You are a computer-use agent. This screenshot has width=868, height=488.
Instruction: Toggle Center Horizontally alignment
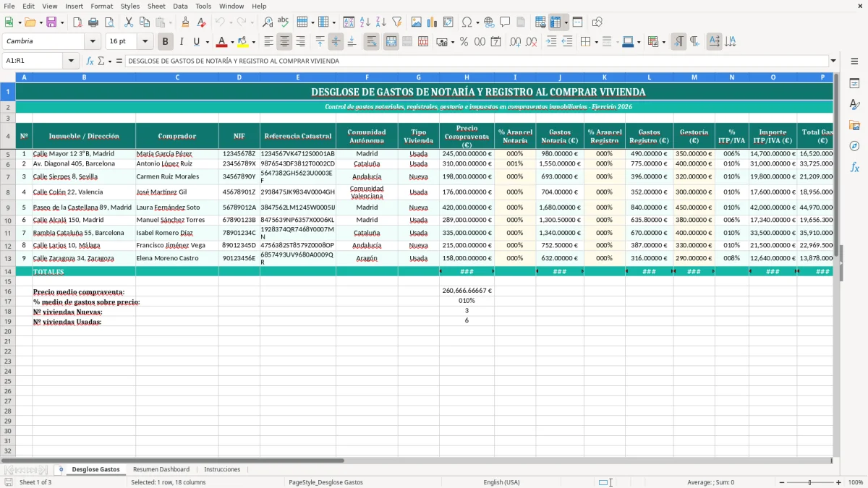click(284, 42)
